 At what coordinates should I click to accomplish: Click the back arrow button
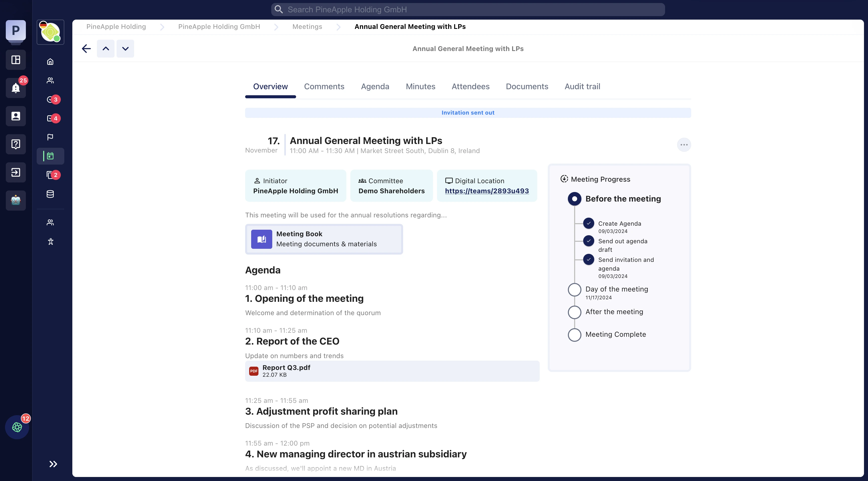pyautogui.click(x=86, y=49)
